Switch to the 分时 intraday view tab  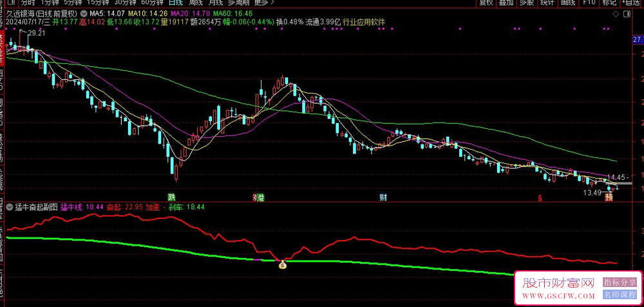click(29, 2)
